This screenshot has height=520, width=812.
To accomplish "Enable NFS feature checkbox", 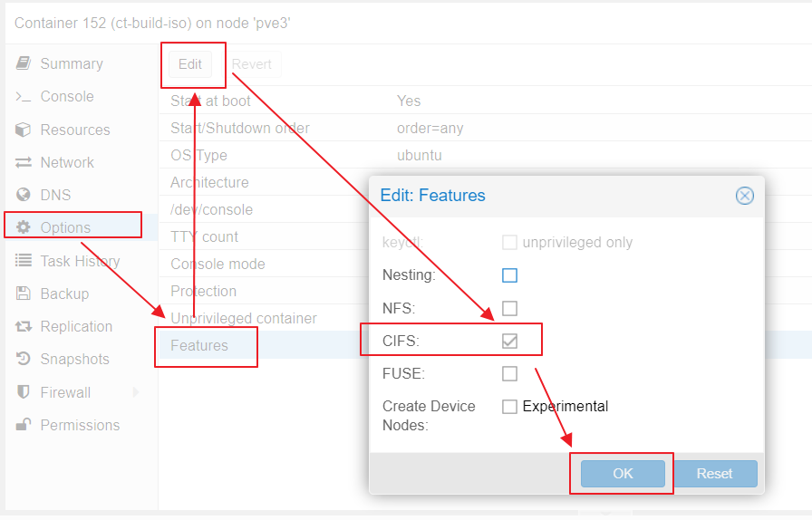I will (509, 308).
